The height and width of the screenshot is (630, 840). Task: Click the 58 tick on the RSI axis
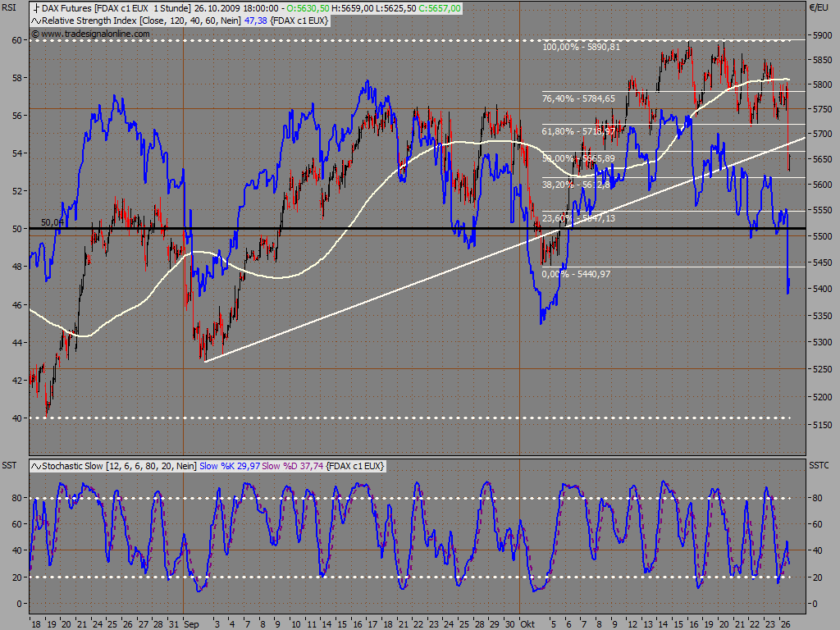click(x=16, y=78)
